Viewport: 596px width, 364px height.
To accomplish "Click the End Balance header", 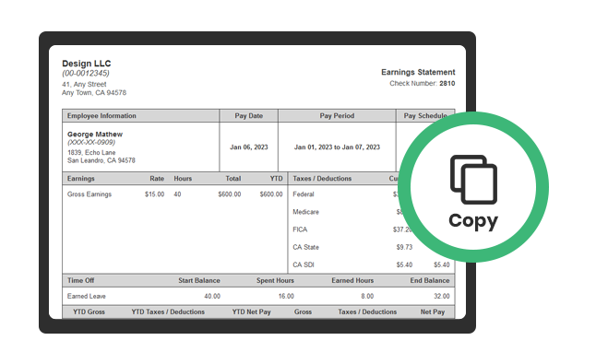I will coord(430,280).
